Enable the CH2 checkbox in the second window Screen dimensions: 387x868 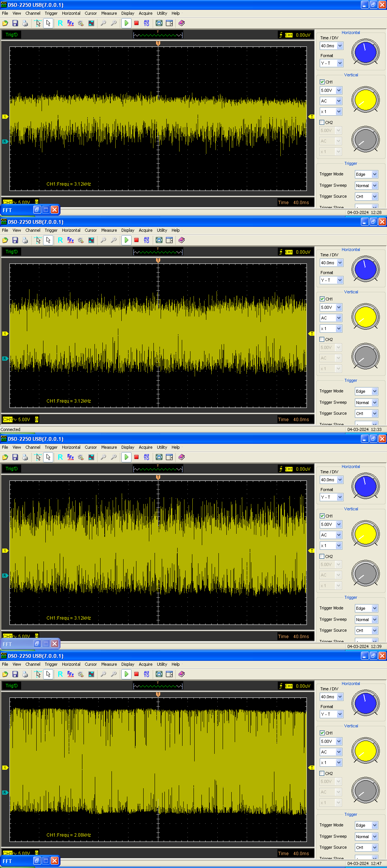pyautogui.click(x=322, y=339)
